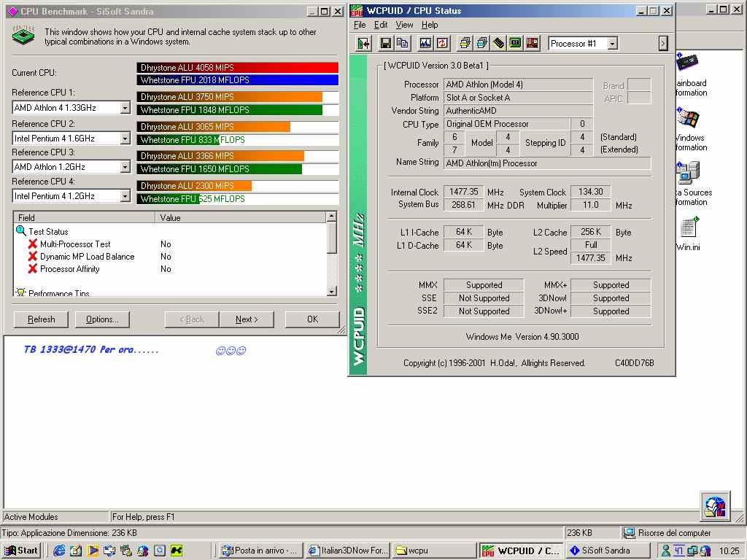Click the green-black quick launch icon

pos(177,551)
